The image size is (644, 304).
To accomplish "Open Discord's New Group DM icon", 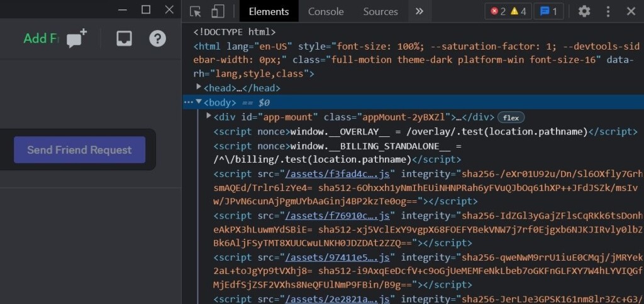I will point(76,39).
